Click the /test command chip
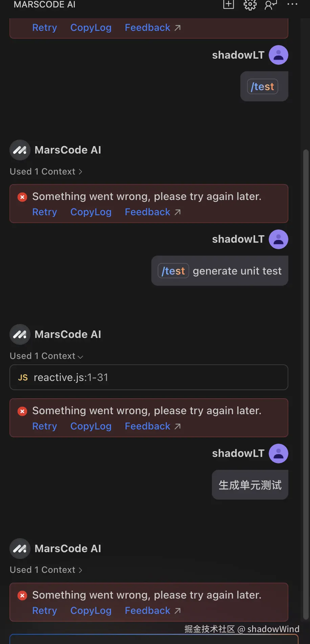 [x=263, y=86]
